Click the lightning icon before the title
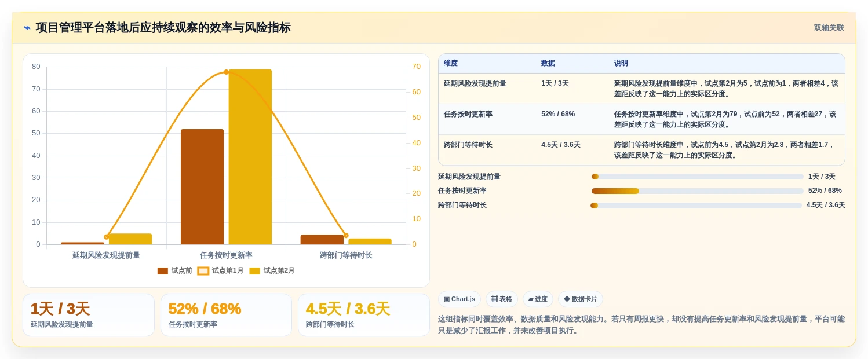Screen dimensions: 868x359 pyautogui.click(x=27, y=28)
